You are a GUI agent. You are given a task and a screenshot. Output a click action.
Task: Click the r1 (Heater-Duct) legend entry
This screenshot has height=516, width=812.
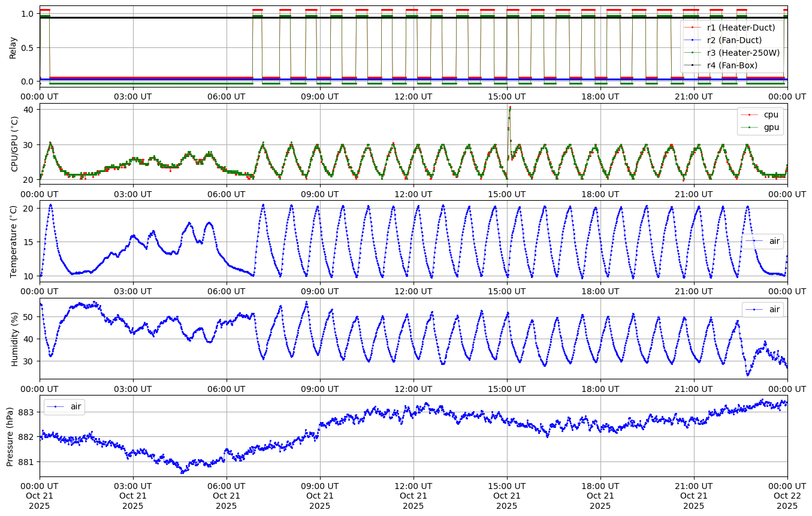741,28
